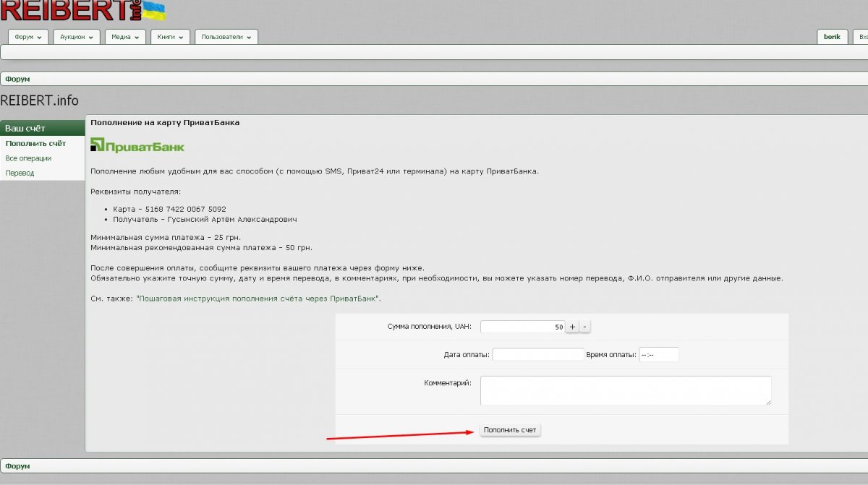Click the PrivatBank logo
This screenshot has width=868, height=485.
(137, 146)
